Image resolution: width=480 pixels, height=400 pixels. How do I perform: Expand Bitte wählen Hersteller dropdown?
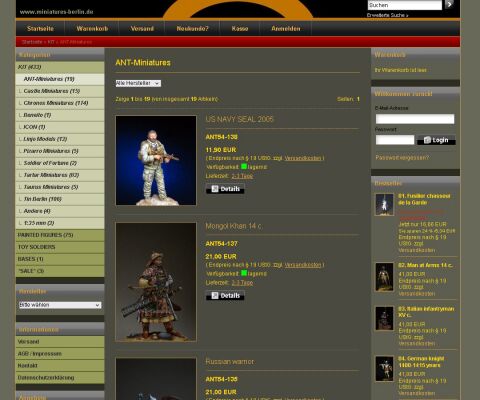[60, 305]
